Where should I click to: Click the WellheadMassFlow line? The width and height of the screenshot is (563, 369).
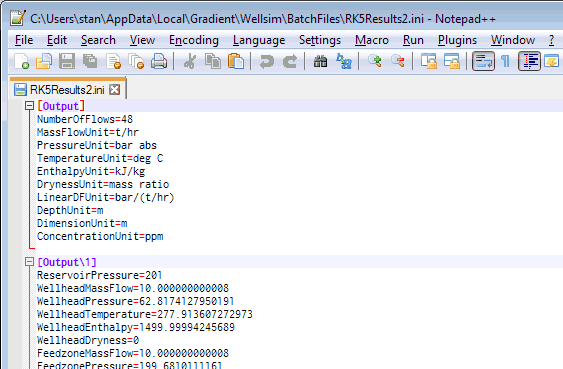[133, 288]
